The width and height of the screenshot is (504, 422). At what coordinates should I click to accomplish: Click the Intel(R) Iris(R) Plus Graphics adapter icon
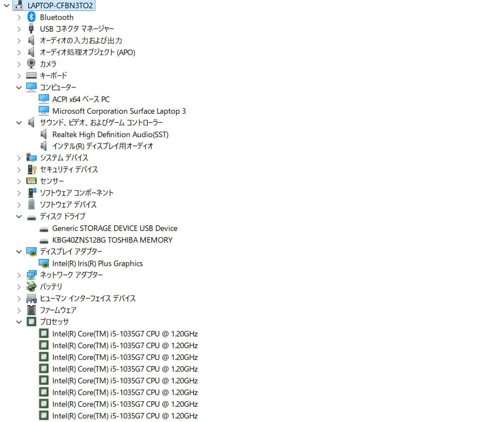pyautogui.click(x=44, y=264)
